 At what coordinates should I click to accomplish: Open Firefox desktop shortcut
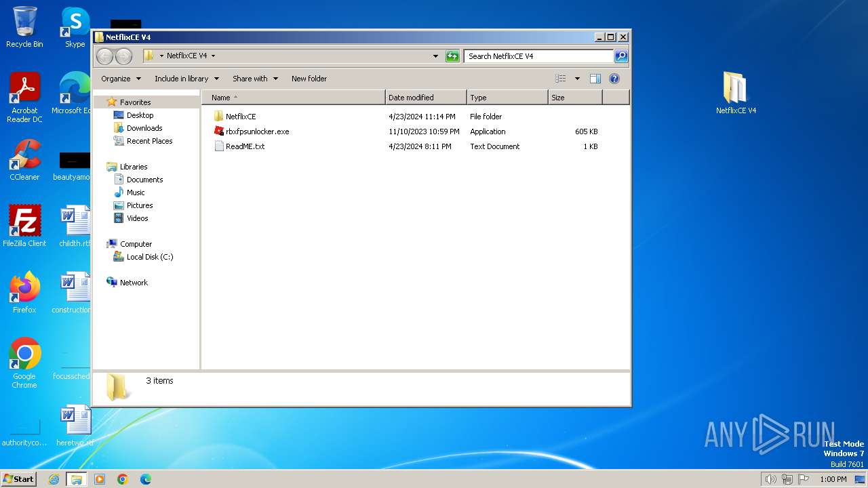(24, 292)
